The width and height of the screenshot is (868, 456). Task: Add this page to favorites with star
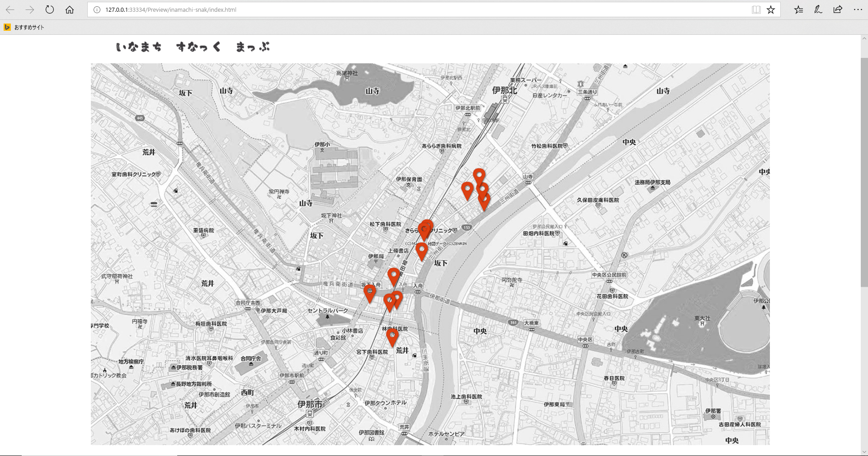pos(771,9)
